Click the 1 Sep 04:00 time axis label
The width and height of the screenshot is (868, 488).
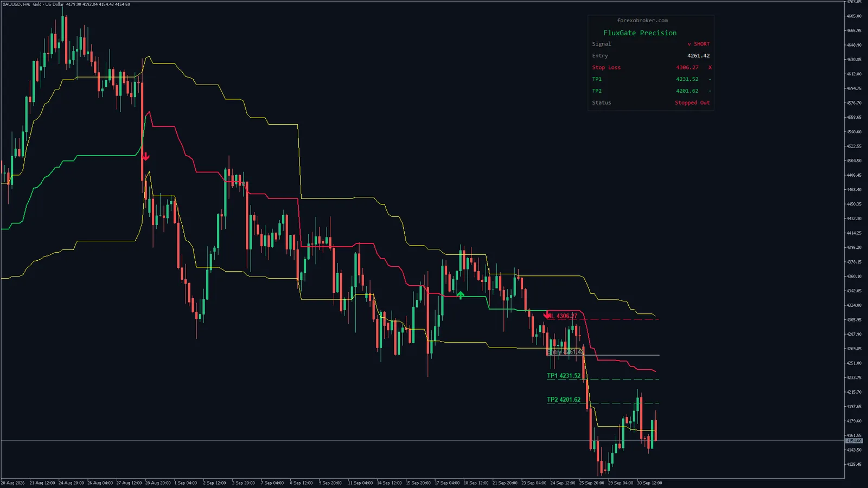tap(186, 483)
